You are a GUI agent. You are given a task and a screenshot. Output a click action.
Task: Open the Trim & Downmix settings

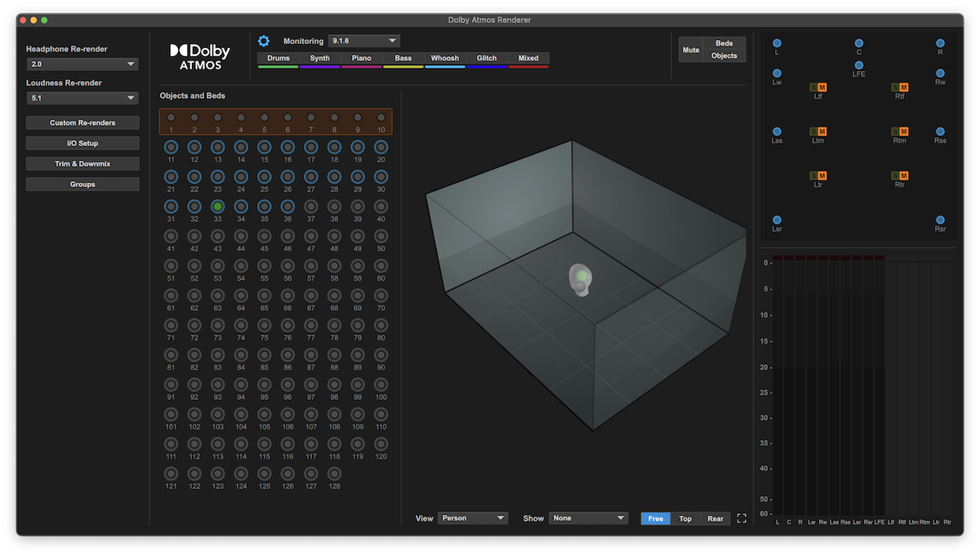coord(82,162)
